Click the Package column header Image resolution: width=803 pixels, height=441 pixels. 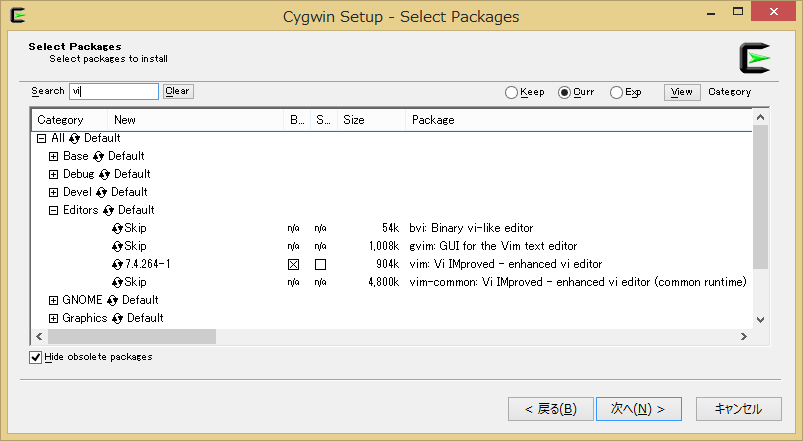coord(579,120)
